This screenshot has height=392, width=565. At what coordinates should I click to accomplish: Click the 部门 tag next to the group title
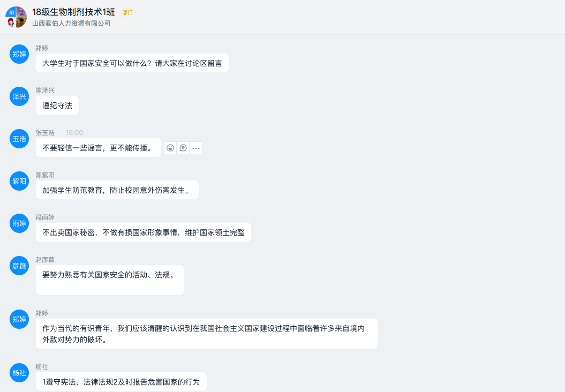127,13
